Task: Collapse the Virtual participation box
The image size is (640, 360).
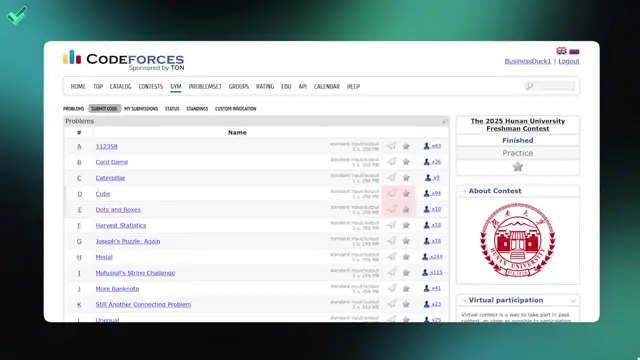Action: [x=573, y=300]
